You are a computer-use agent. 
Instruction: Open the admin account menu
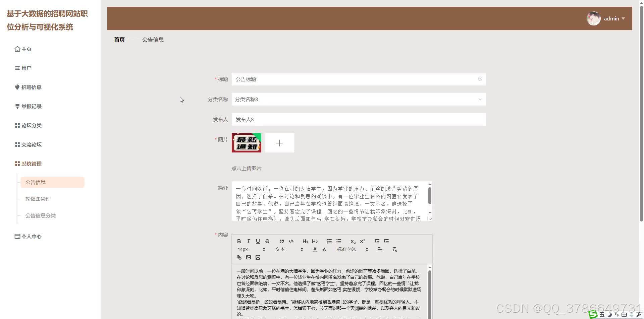606,18
